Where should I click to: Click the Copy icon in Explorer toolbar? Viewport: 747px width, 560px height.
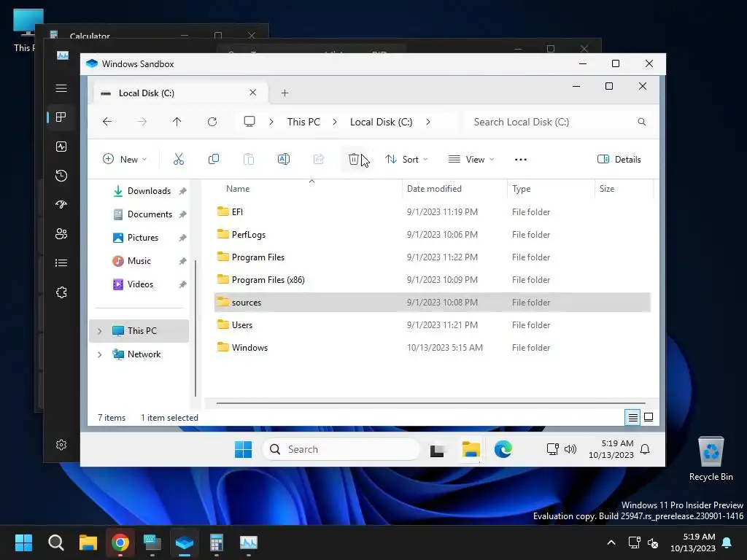[214, 160]
